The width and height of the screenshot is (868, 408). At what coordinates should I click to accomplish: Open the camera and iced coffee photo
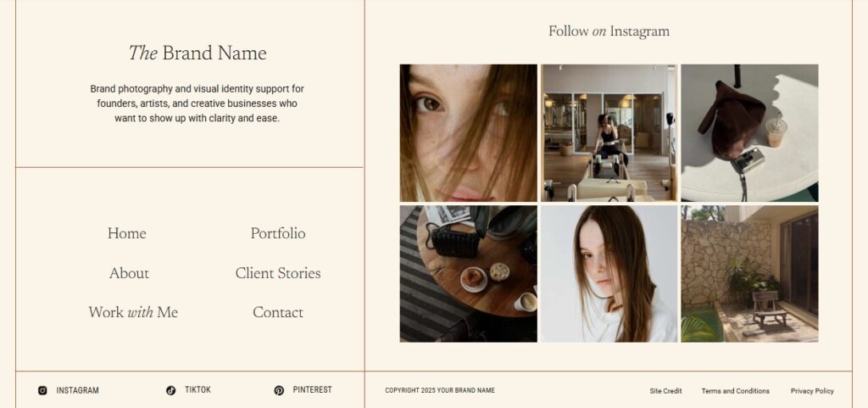pos(749,133)
